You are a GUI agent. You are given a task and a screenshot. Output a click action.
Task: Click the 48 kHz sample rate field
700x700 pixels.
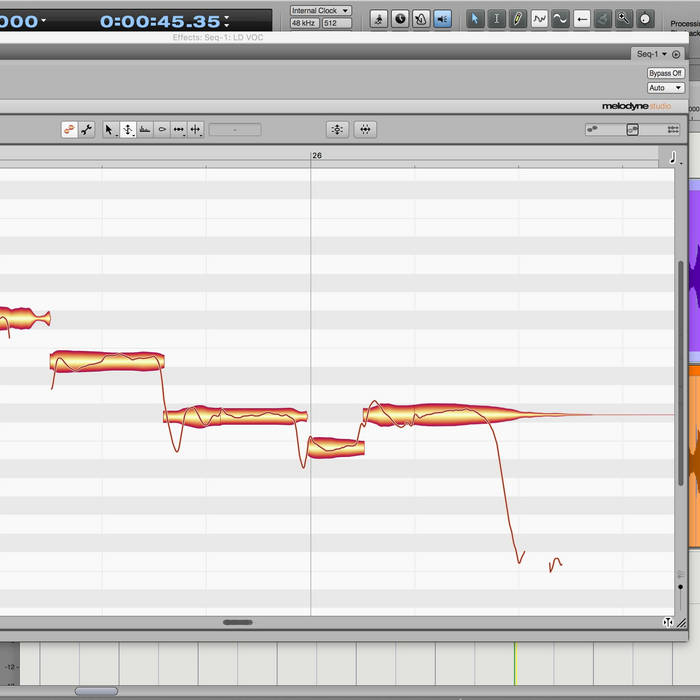(x=304, y=23)
